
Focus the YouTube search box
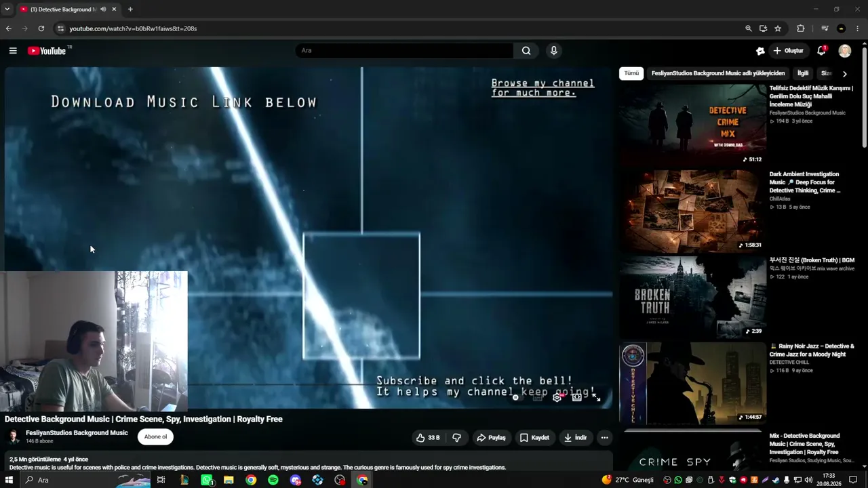[404, 51]
